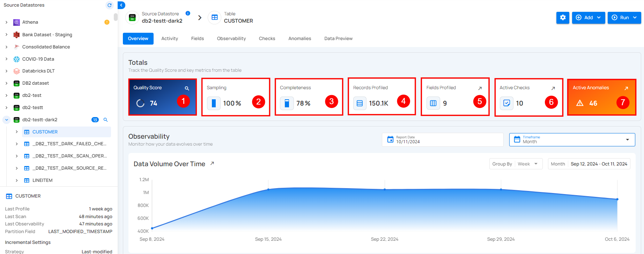Click the Report Date field
This screenshot has width=644, height=254.
point(443,140)
